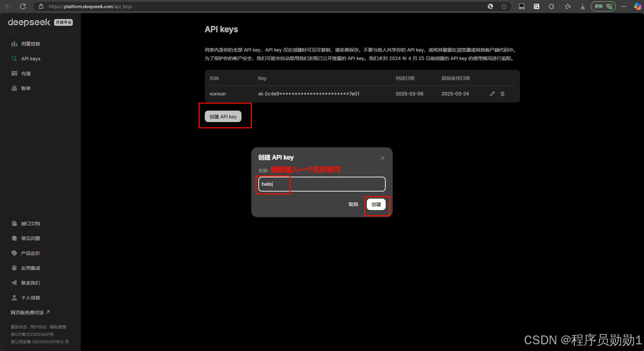
Task: Close the 创建 API key dialog
Action: tap(383, 158)
